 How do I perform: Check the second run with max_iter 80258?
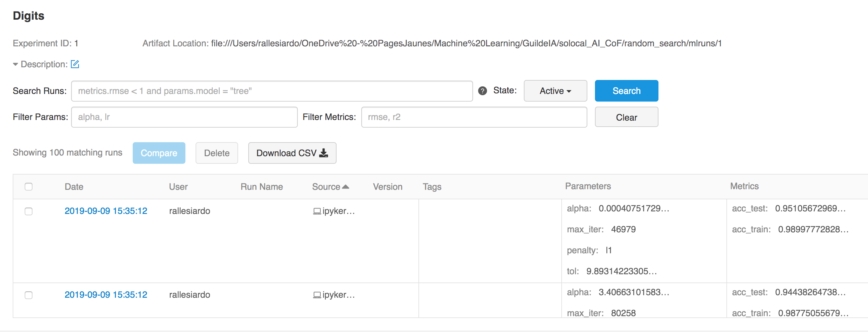click(29, 295)
